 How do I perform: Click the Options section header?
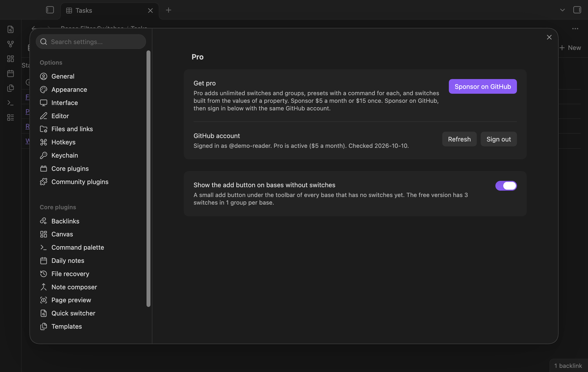[x=51, y=63]
